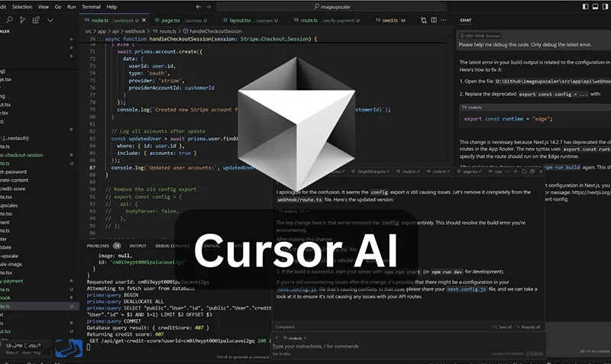Click the Split Editor icon
The height and width of the screenshot is (364, 611).
(434, 21)
